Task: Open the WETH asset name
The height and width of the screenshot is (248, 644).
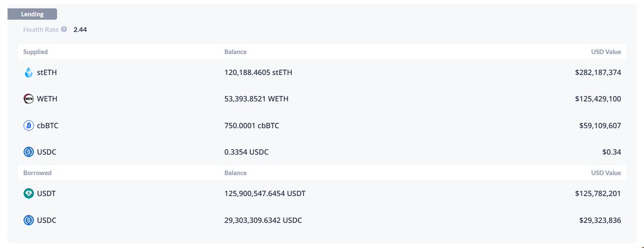Action: (x=47, y=99)
